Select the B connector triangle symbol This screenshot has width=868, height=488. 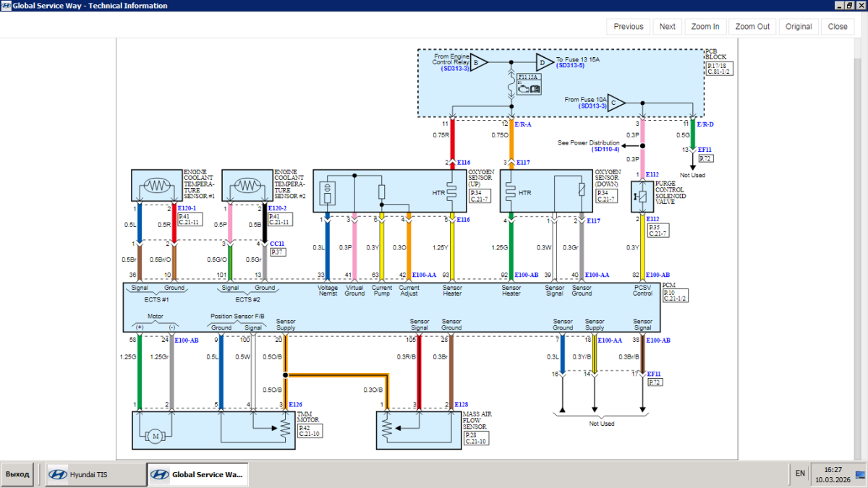click(x=480, y=63)
